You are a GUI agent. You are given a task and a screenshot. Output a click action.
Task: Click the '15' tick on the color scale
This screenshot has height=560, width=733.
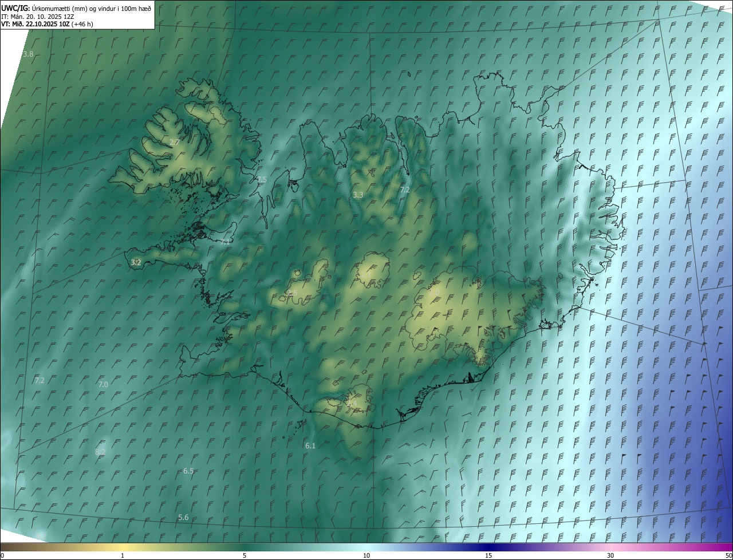488,555
